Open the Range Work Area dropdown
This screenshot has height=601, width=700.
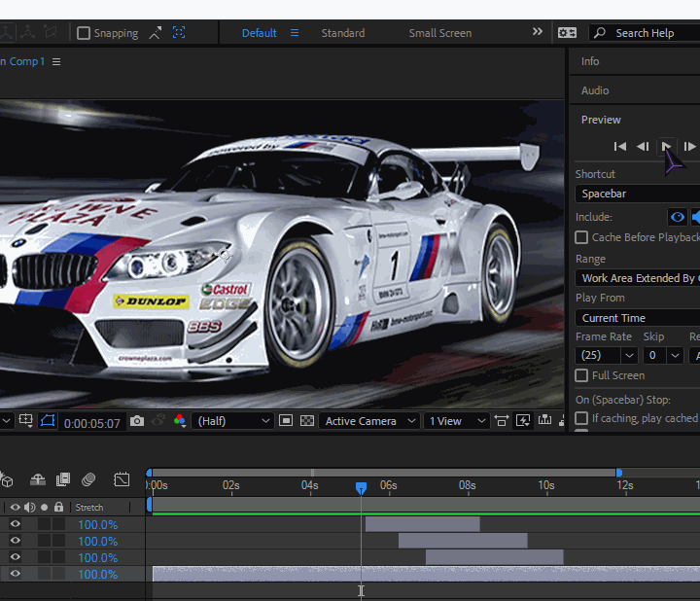638,278
